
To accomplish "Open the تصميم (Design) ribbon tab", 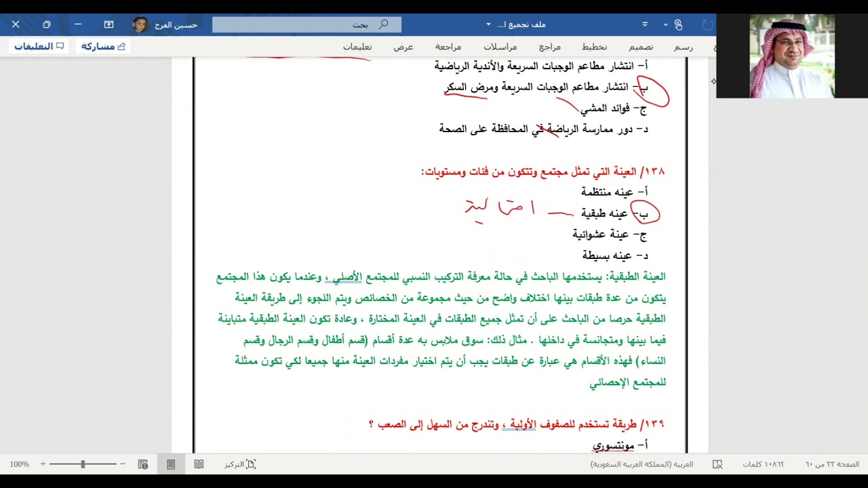I will pyautogui.click(x=641, y=47).
